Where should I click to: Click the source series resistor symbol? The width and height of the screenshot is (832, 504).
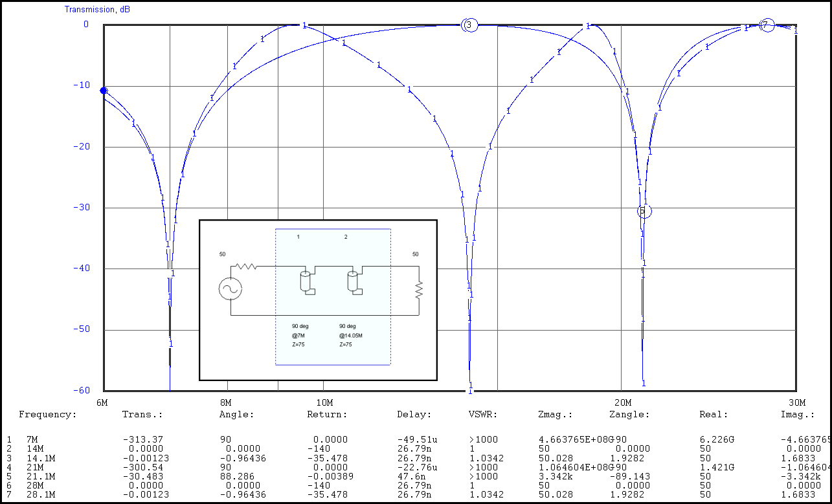pos(245,265)
